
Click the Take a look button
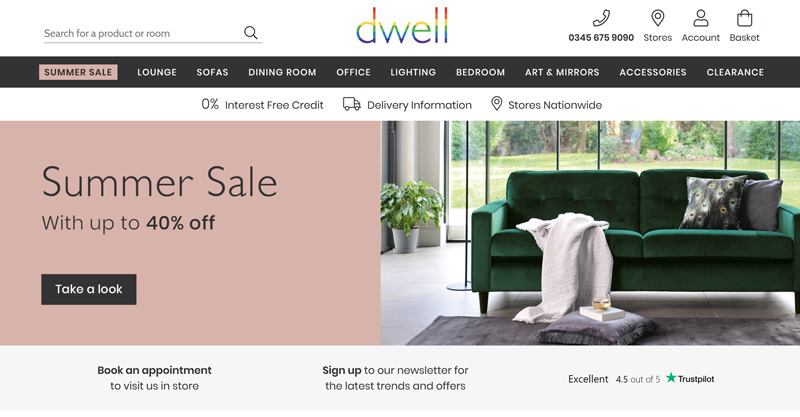click(89, 289)
